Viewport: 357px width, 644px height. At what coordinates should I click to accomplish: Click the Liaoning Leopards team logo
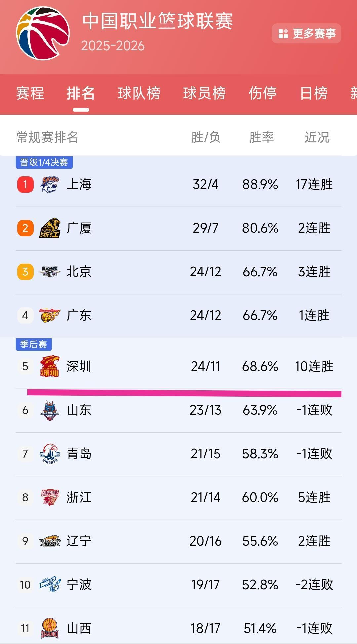tap(50, 541)
